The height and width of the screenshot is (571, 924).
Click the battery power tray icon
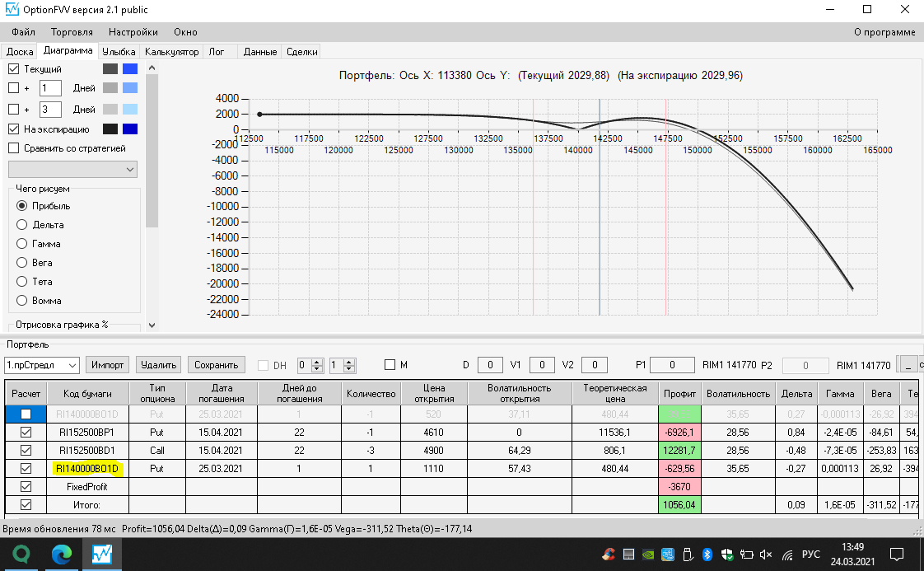coord(747,555)
